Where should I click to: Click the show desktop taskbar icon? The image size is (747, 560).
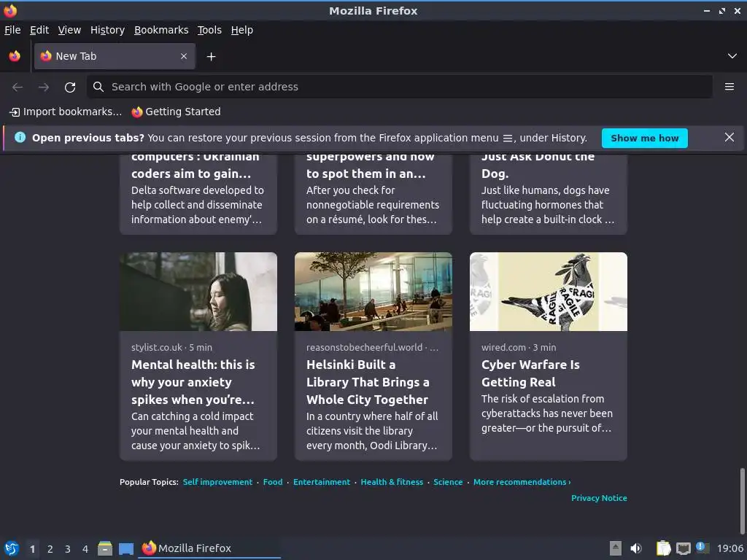pos(126,548)
